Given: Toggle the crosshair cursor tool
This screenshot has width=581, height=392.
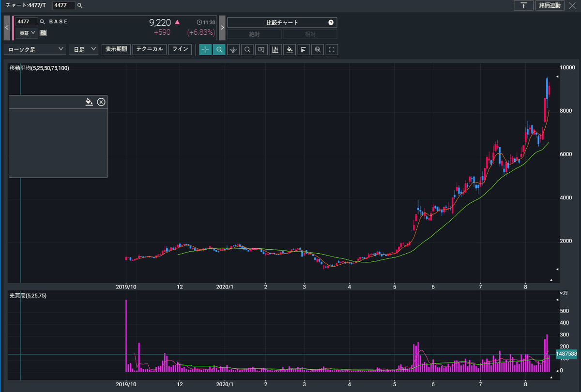Looking at the screenshot, I should tap(205, 49).
